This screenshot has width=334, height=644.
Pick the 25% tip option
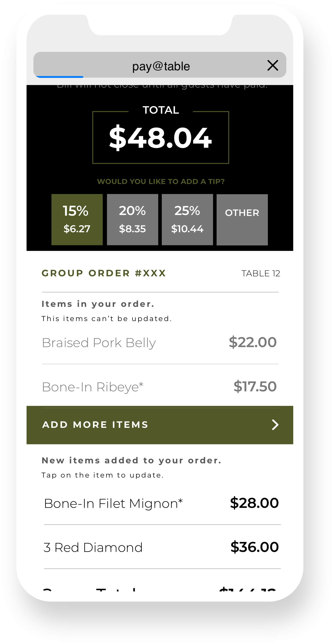pos(187,219)
